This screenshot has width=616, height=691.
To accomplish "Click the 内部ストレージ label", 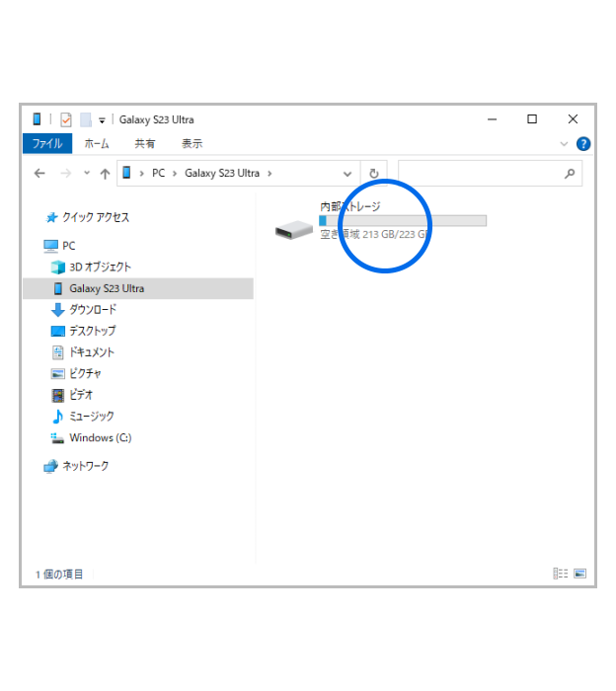I will (x=350, y=206).
